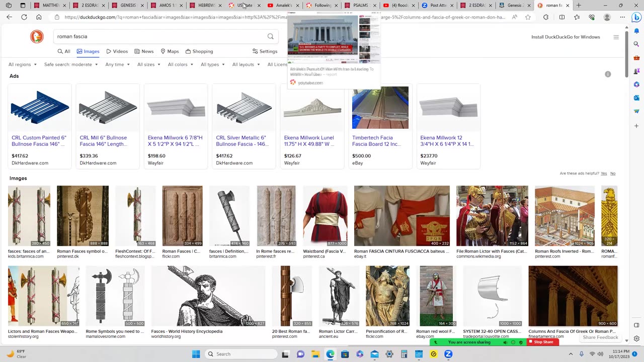Open the Roman Roofs Inverted thumbnail

pyautogui.click(x=565, y=216)
